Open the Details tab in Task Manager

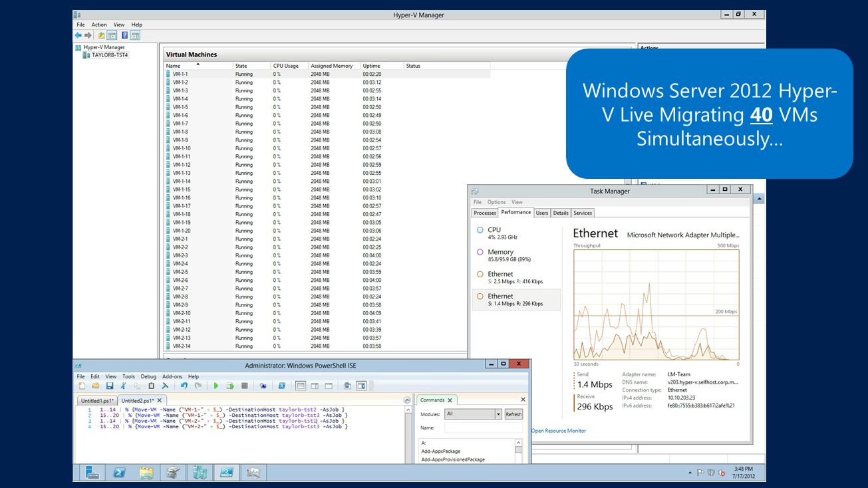tap(561, 213)
